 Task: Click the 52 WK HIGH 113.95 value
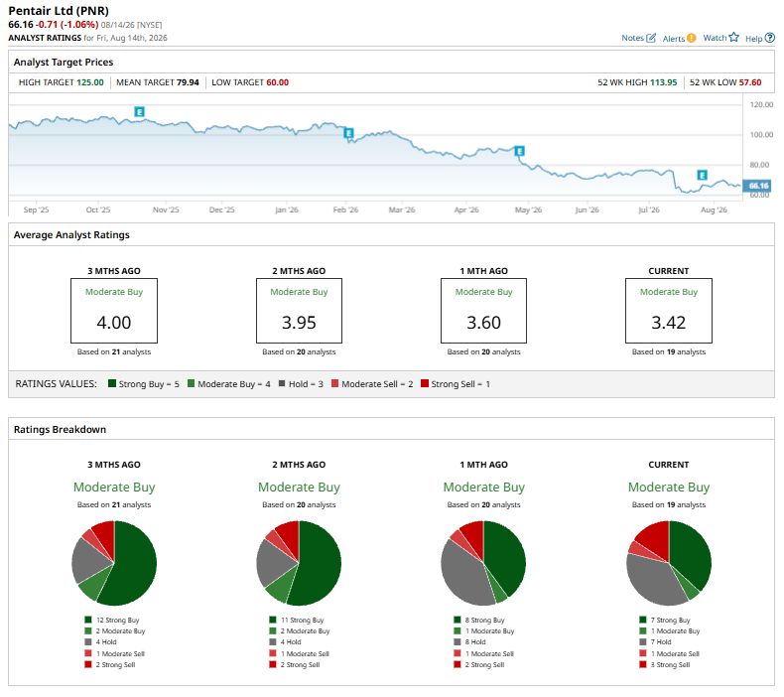click(x=664, y=82)
